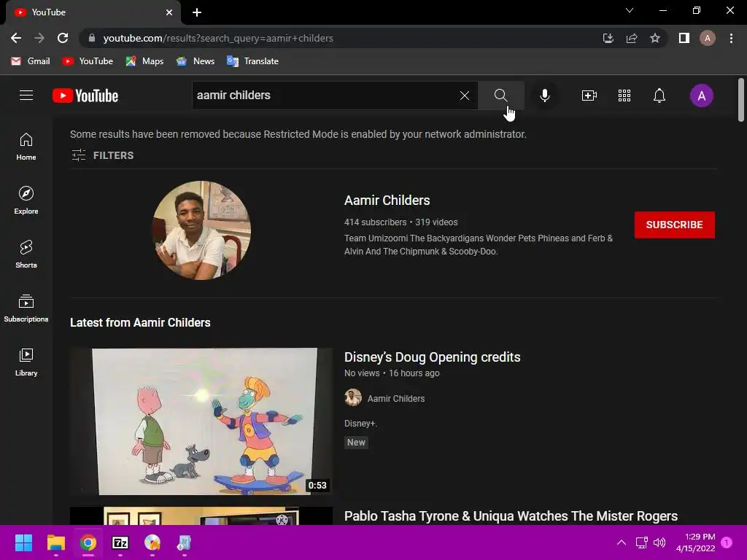Subscribe to the Aamir Childers channel
This screenshot has width=747, height=560.
point(674,225)
